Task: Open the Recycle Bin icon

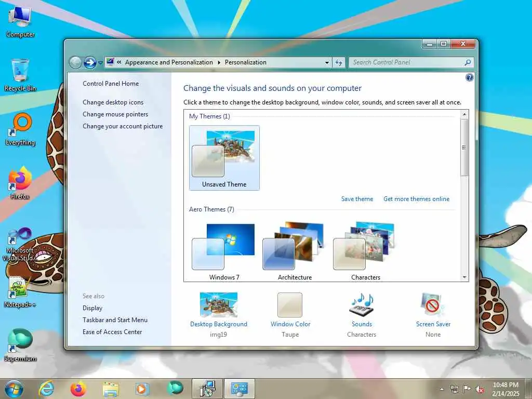Action: pyautogui.click(x=20, y=75)
